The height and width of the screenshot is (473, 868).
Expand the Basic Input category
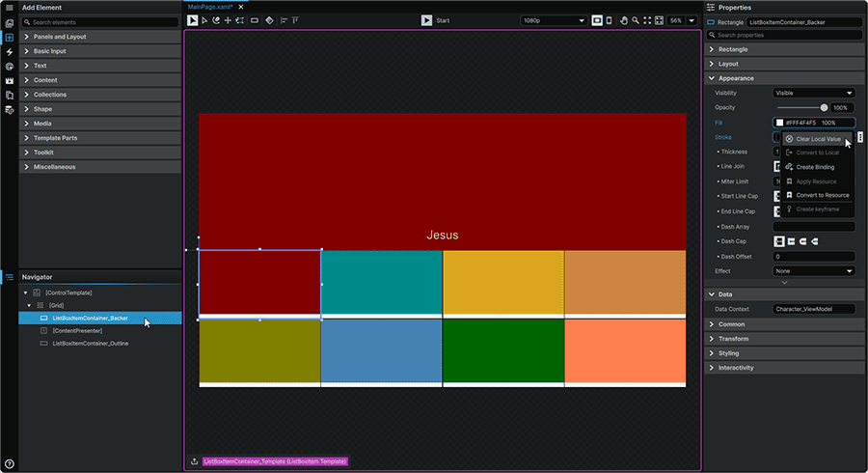click(x=100, y=51)
